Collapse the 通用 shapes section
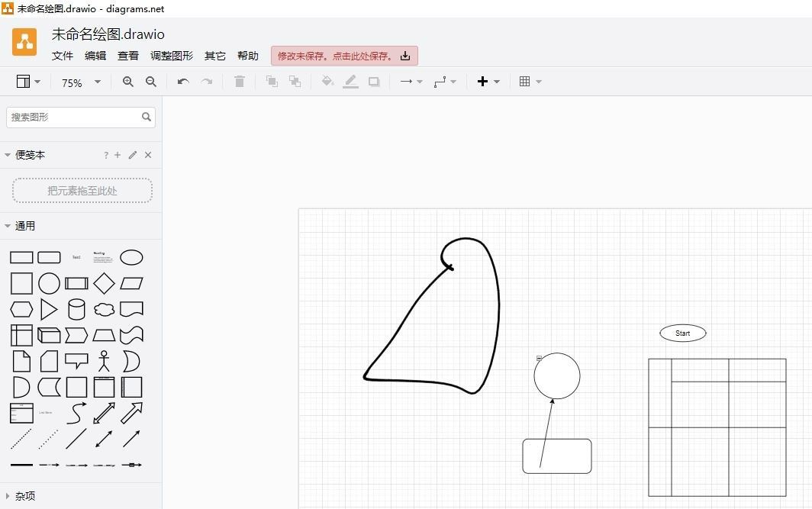This screenshot has height=509, width=812. point(8,226)
